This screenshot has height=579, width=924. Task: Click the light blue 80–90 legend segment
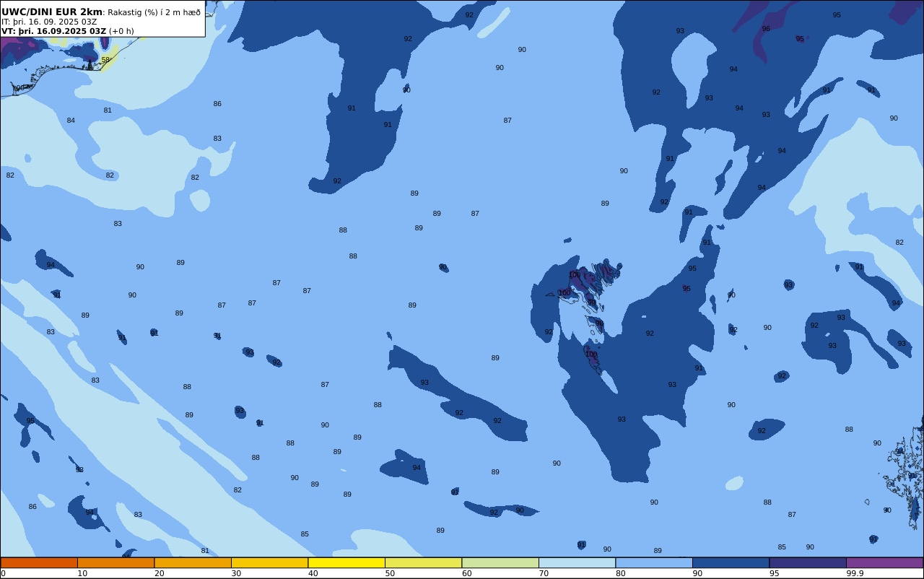click(x=654, y=562)
